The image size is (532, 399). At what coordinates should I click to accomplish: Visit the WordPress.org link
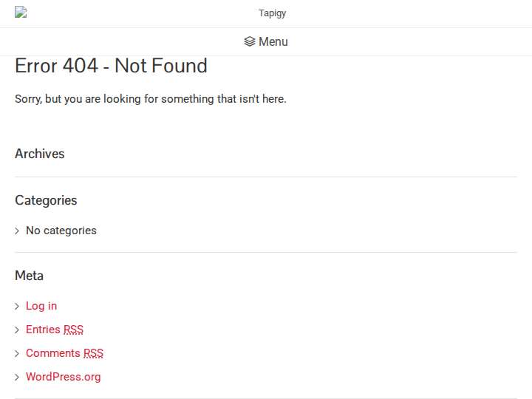pyautogui.click(x=63, y=377)
